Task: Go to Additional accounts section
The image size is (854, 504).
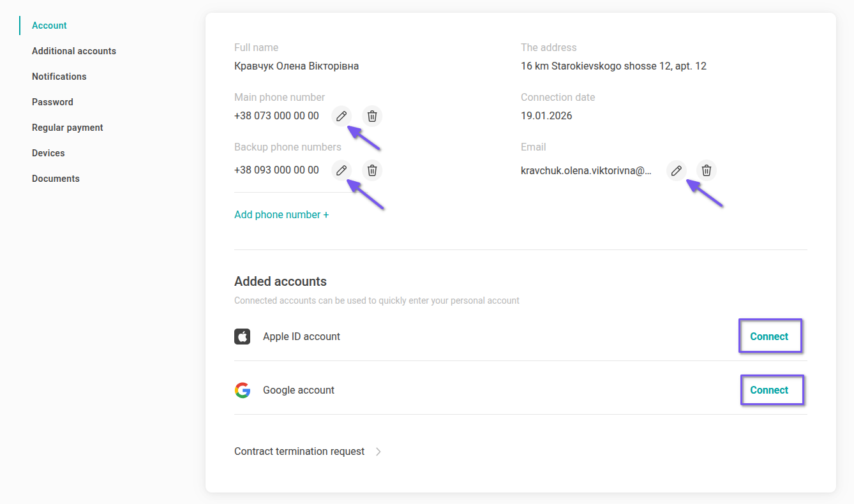Action: pos(74,51)
